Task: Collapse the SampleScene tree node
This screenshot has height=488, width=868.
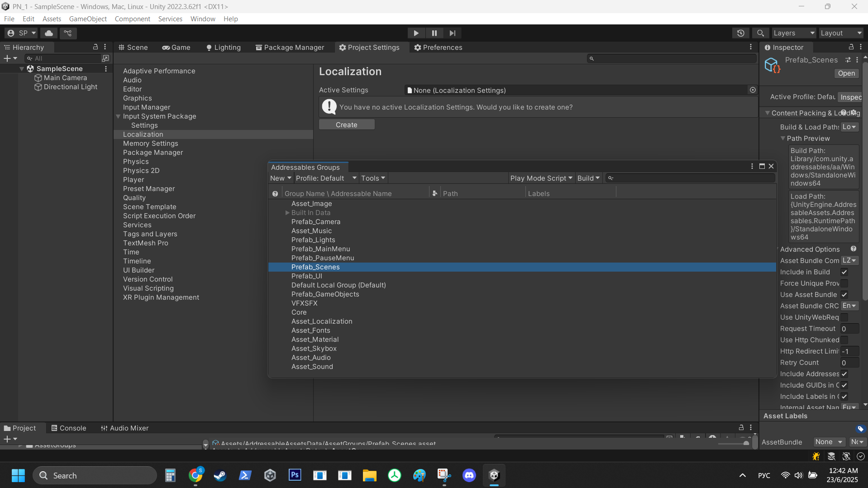Action: [x=22, y=69]
